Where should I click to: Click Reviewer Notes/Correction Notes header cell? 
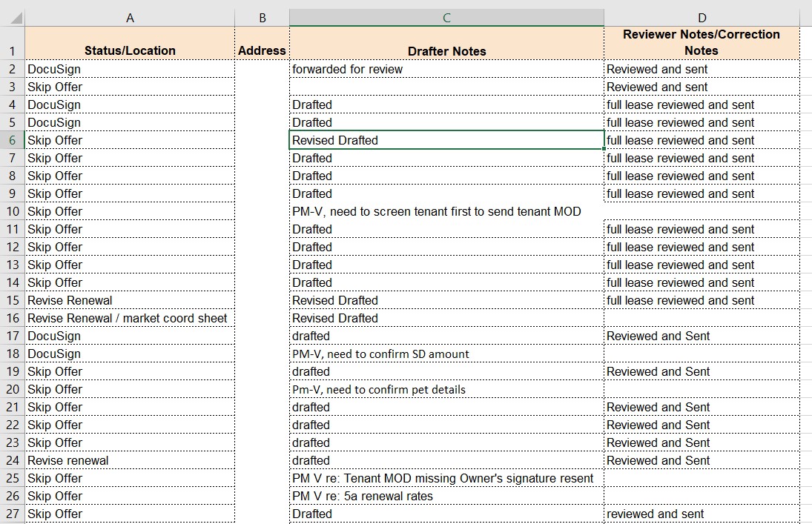(x=702, y=44)
